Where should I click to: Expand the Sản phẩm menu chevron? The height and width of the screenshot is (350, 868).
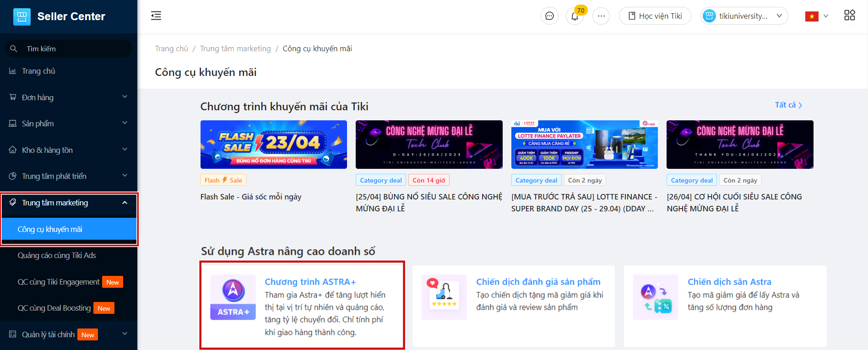pyautogui.click(x=125, y=123)
